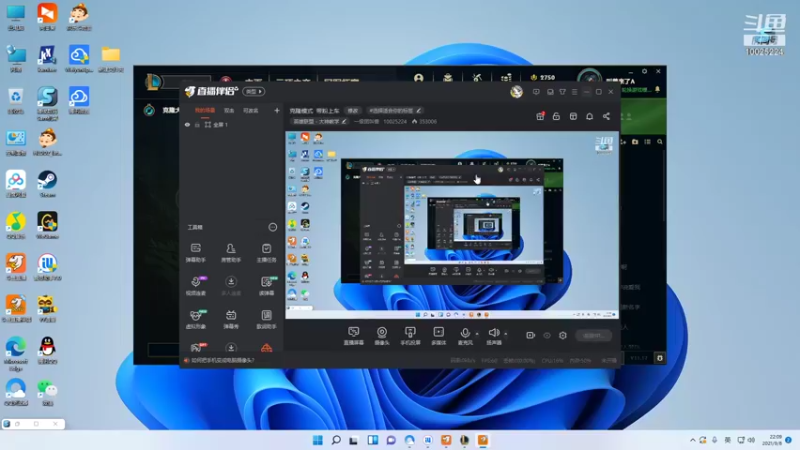
Task: Add a 摄像头 camera source
Action: pos(382,336)
